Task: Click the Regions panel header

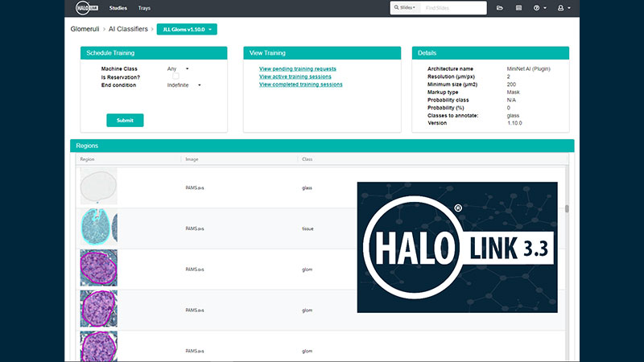Action: point(322,146)
